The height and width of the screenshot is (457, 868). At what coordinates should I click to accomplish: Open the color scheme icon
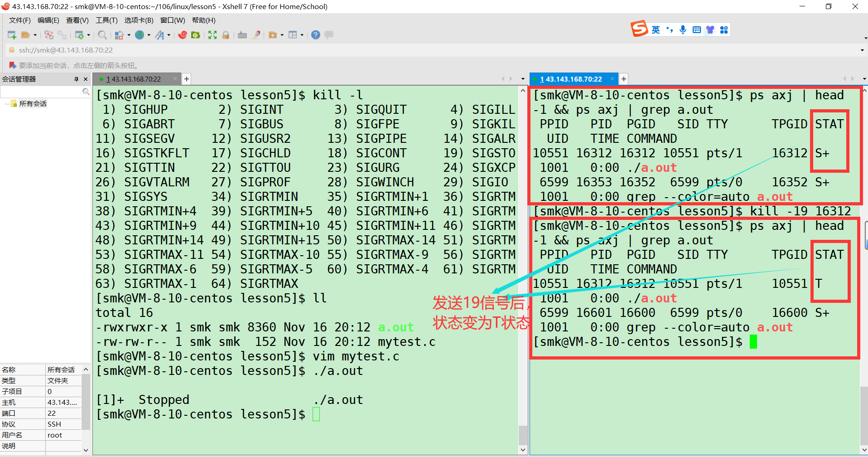click(119, 35)
